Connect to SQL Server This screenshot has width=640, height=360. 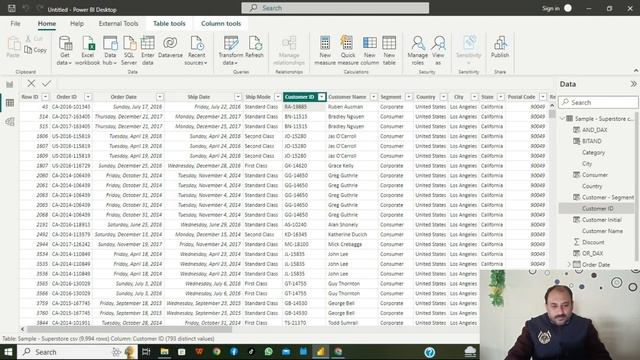(129, 50)
